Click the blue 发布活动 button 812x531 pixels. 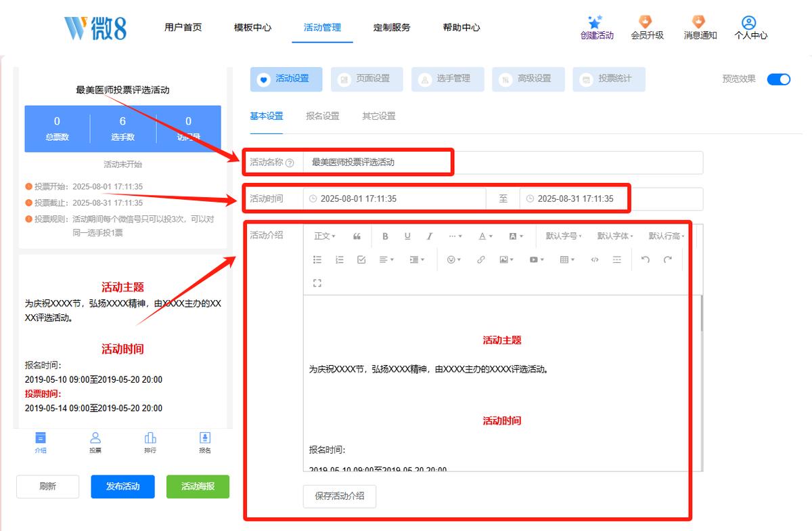pyautogui.click(x=123, y=486)
